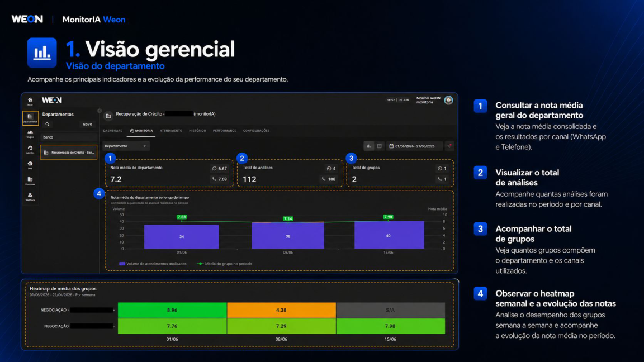Screen dimensions: 644x362
Task: Click the filter icon with red dot
Action: pos(449,146)
